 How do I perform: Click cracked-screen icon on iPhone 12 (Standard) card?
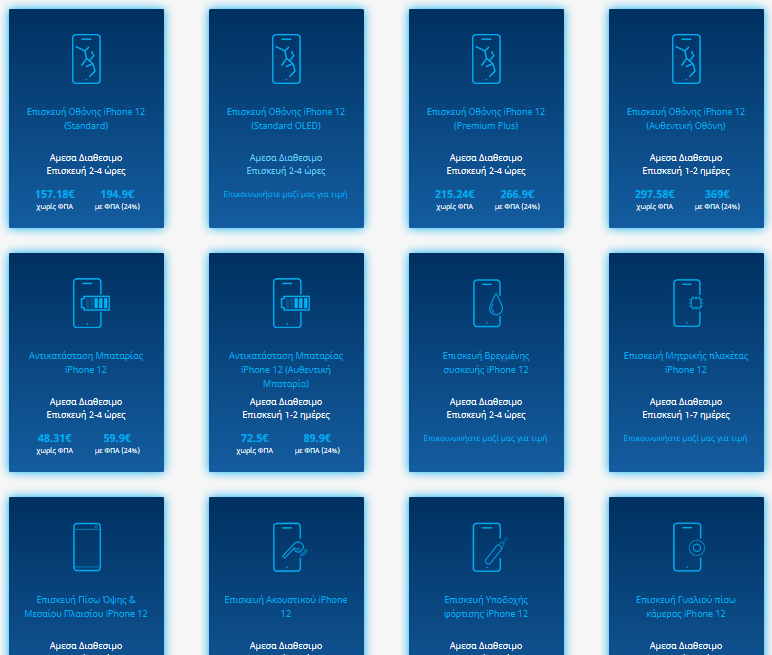[x=87, y=59]
